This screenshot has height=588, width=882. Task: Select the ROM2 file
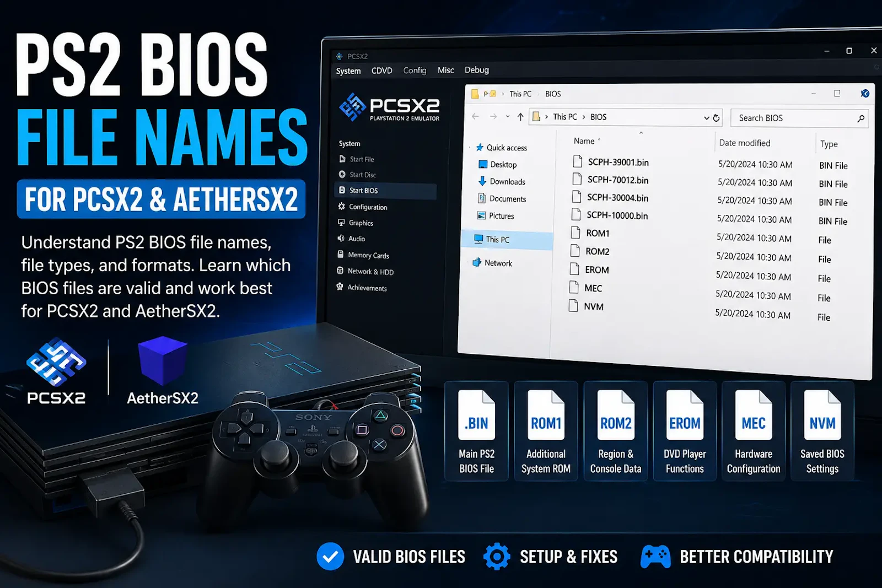point(590,251)
